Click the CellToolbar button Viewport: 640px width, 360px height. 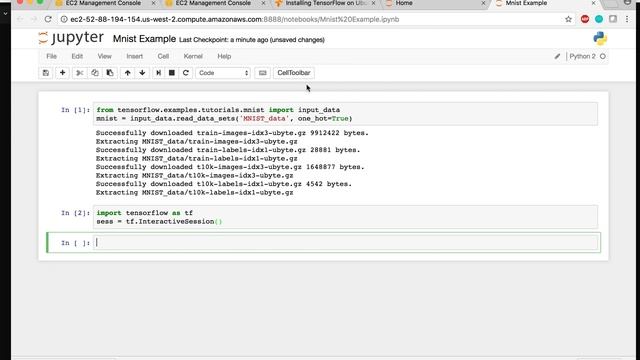(x=294, y=73)
